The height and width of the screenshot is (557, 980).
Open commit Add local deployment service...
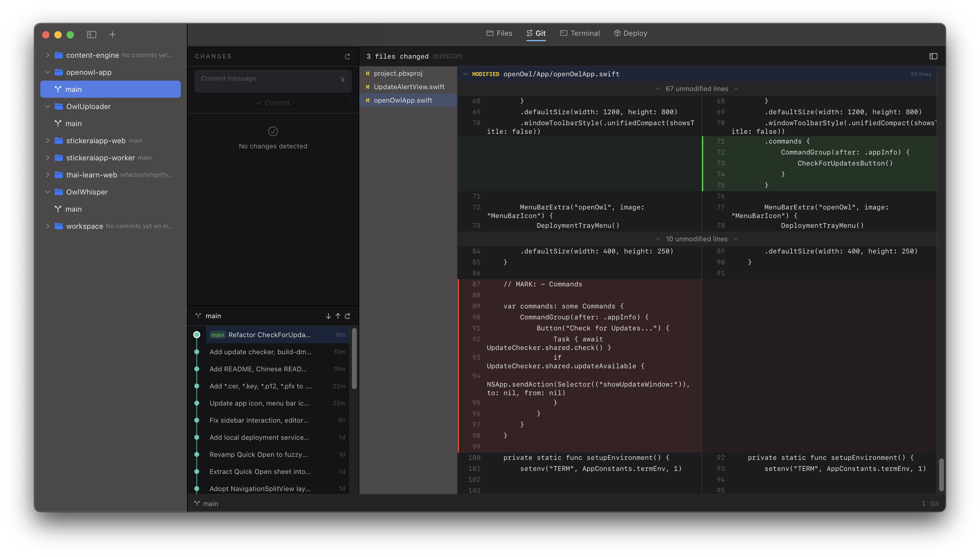(277, 438)
